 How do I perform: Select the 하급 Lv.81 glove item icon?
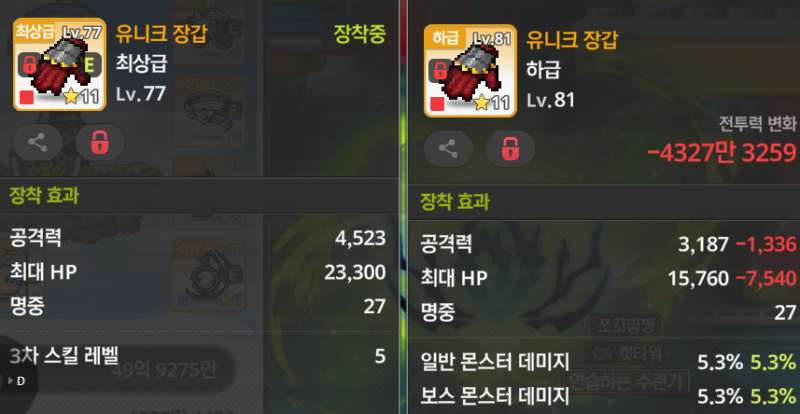click(470, 70)
